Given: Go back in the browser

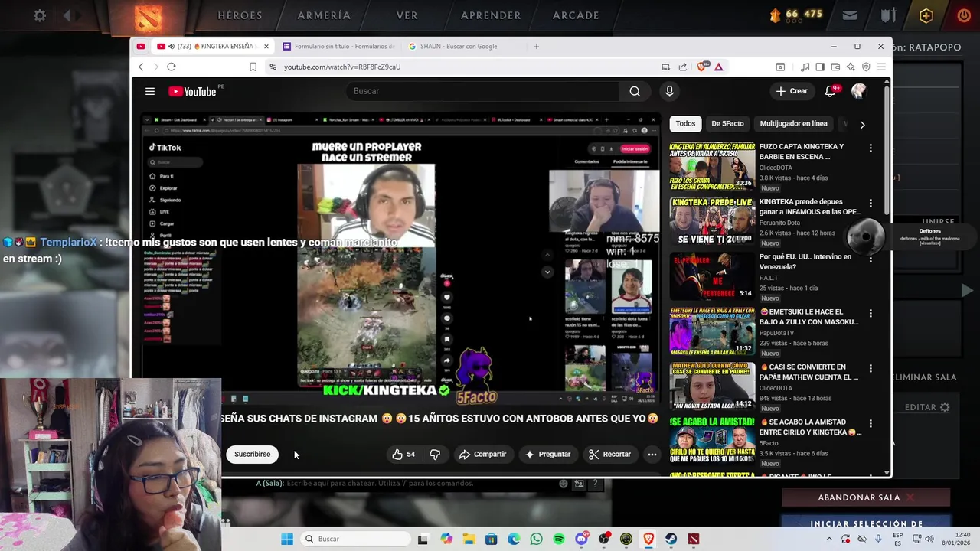Looking at the screenshot, I should tap(141, 67).
